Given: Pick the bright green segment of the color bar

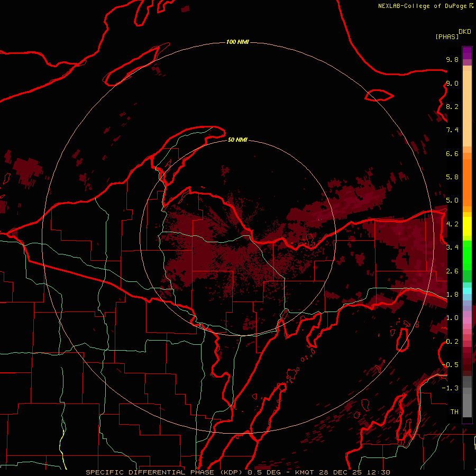Looking at the screenshot, I should point(467,255).
